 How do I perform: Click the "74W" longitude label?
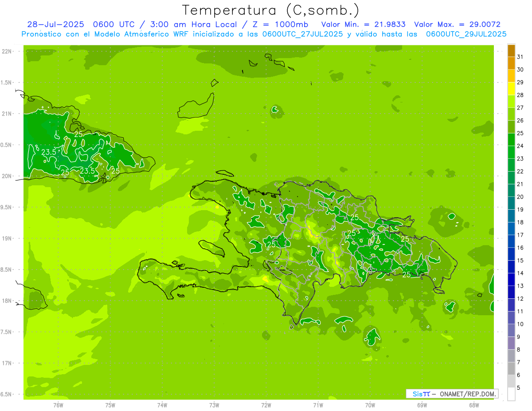(x=162, y=405)
